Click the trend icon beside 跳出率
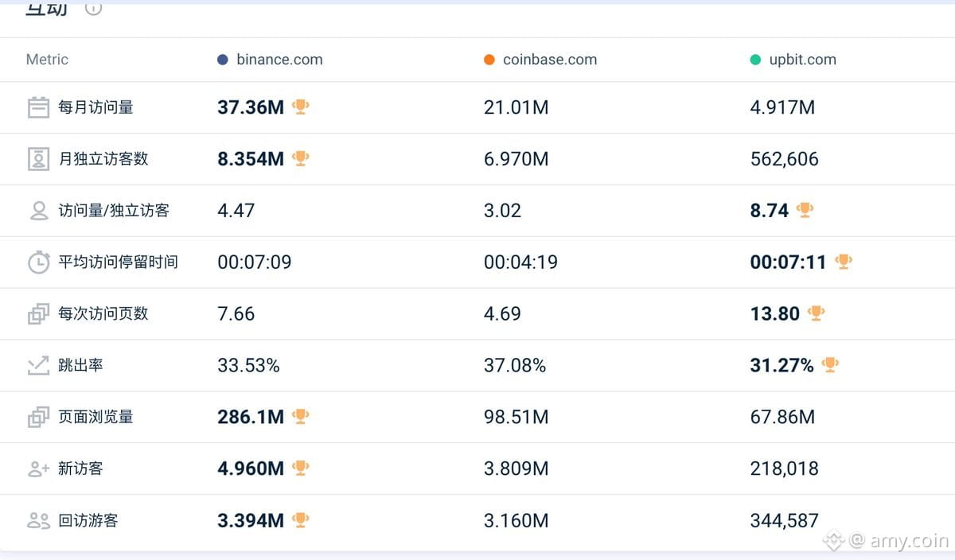Image resolution: width=955 pixels, height=560 pixels. (38, 366)
